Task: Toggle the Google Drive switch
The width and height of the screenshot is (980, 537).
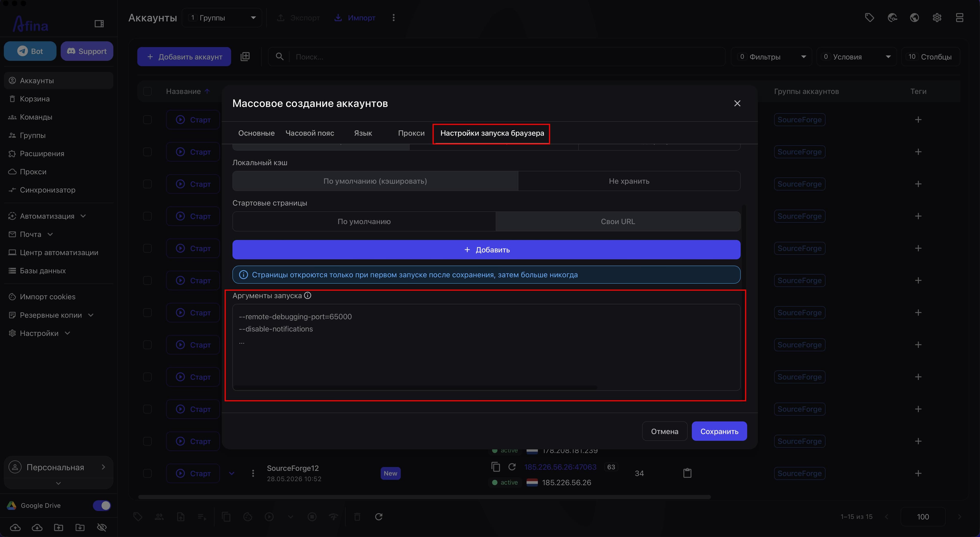Action: click(x=102, y=505)
